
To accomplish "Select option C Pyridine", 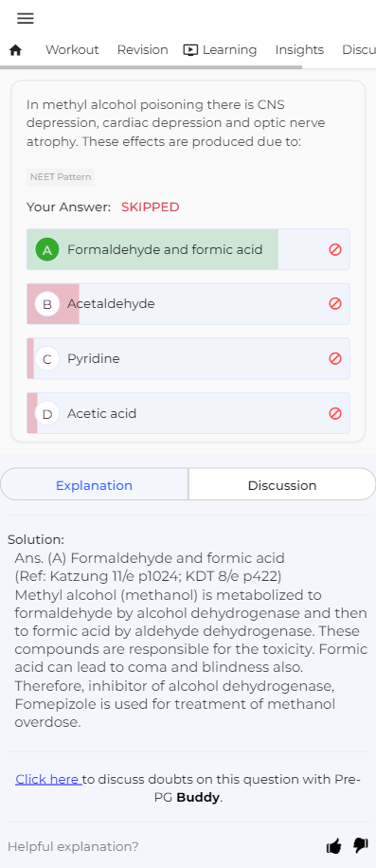I will (188, 359).
